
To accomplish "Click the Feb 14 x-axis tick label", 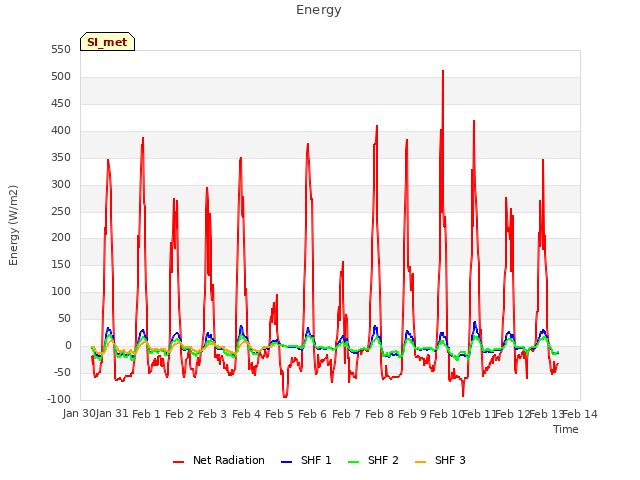I will (x=580, y=414).
